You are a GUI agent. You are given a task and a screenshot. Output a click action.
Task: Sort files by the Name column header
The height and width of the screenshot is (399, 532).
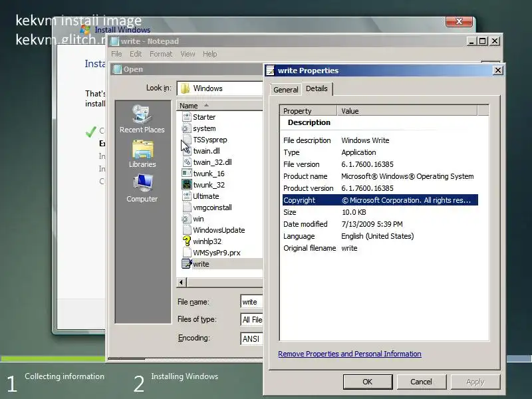click(220, 106)
